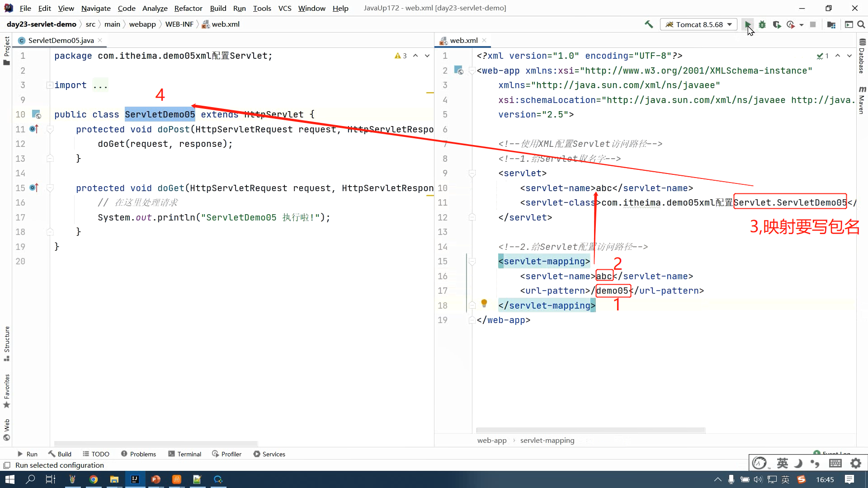
Task: Click the gutter icon on line 2 of web.xml
Action: [x=459, y=70]
